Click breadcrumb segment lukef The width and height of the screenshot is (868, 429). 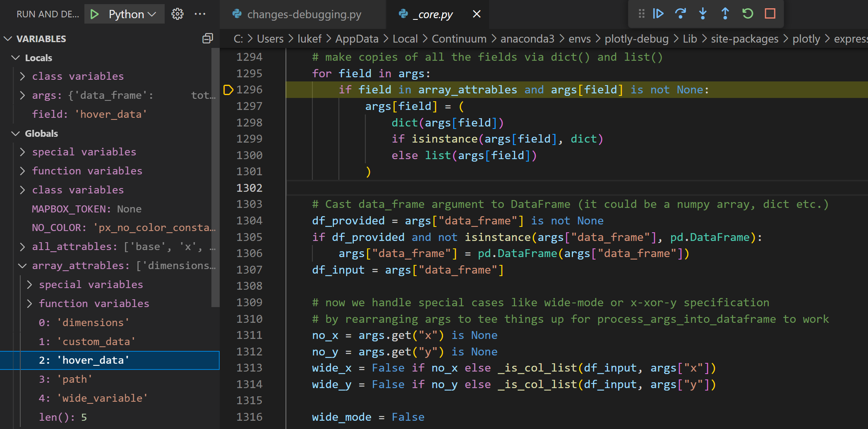(x=309, y=39)
